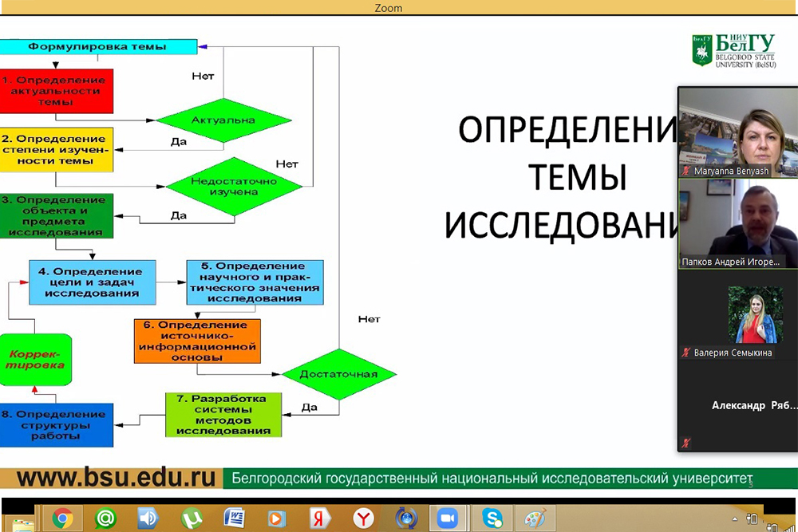798x532 pixels.
Task: Click Александр Ряб... muted microphone icon
Action: [x=685, y=443]
